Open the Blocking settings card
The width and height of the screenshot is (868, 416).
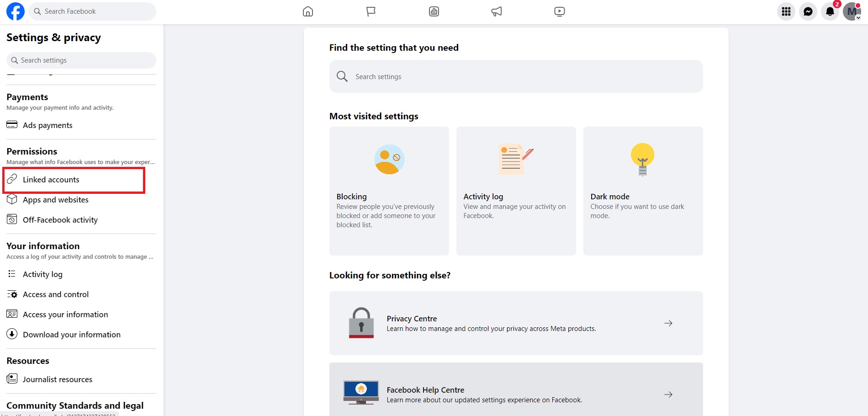tap(389, 191)
